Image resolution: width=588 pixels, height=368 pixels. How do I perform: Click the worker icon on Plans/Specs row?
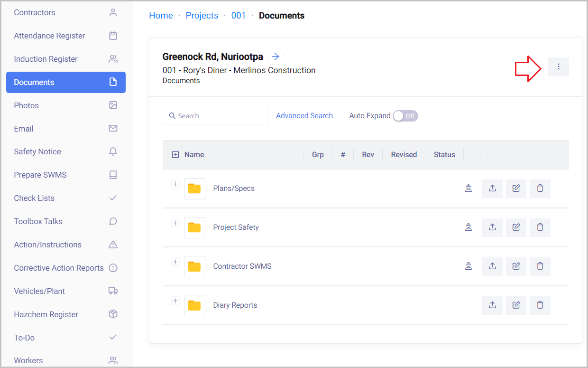pos(469,189)
